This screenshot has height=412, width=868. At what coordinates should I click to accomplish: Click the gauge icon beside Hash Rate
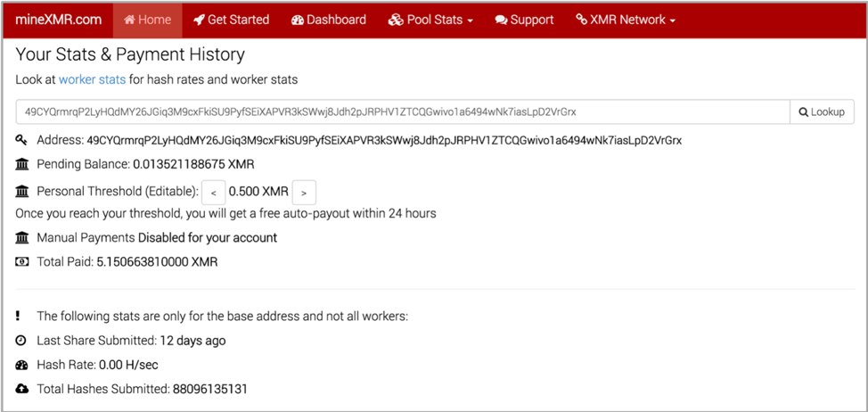pyautogui.click(x=21, y=365)
